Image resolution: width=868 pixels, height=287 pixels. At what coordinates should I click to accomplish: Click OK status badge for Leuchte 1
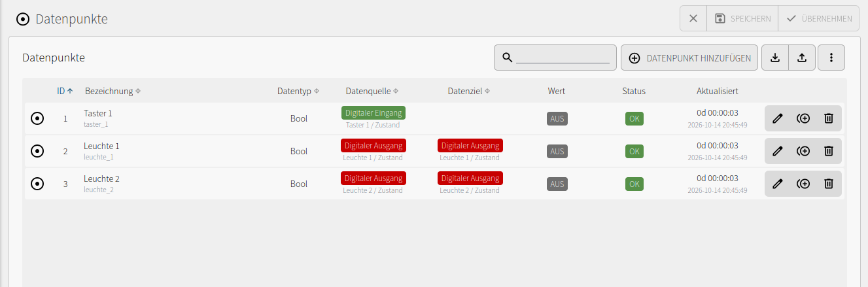tap(634, 151)
